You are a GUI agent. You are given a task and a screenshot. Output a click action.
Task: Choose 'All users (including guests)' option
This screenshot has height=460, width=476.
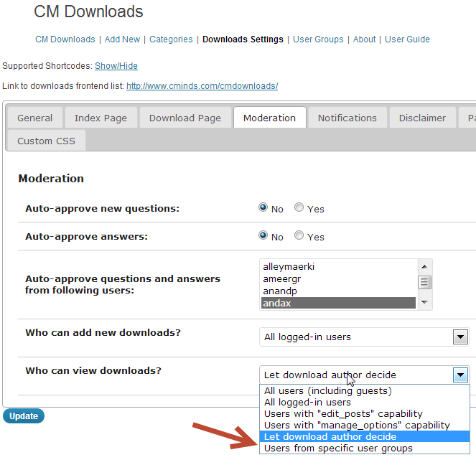pos(327,391)
